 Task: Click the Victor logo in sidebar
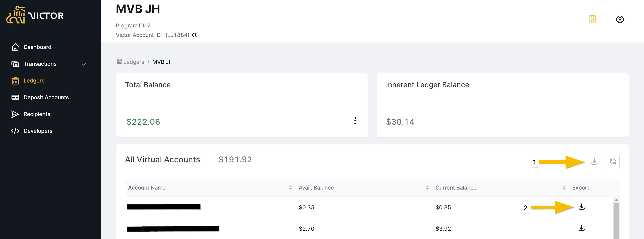[35, 15]
